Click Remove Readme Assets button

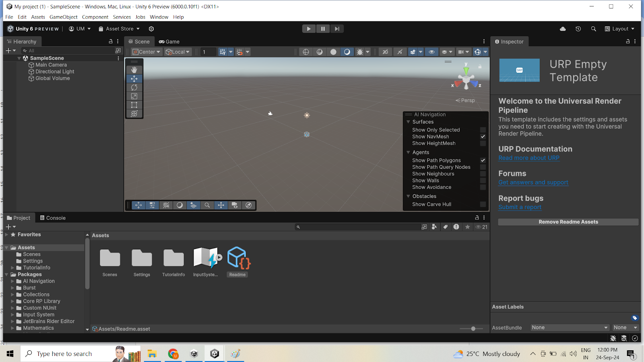click(568, 222)
